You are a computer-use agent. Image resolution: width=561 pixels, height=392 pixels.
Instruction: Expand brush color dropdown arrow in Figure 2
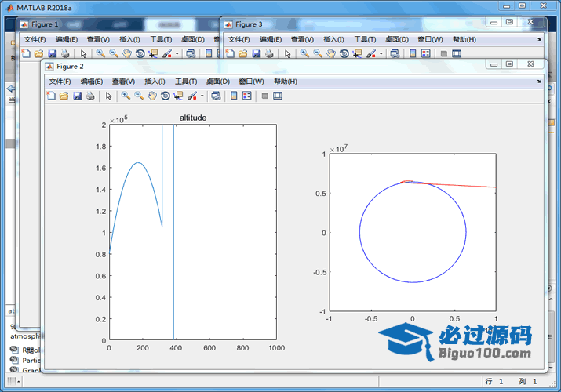[x=202, y=96]
